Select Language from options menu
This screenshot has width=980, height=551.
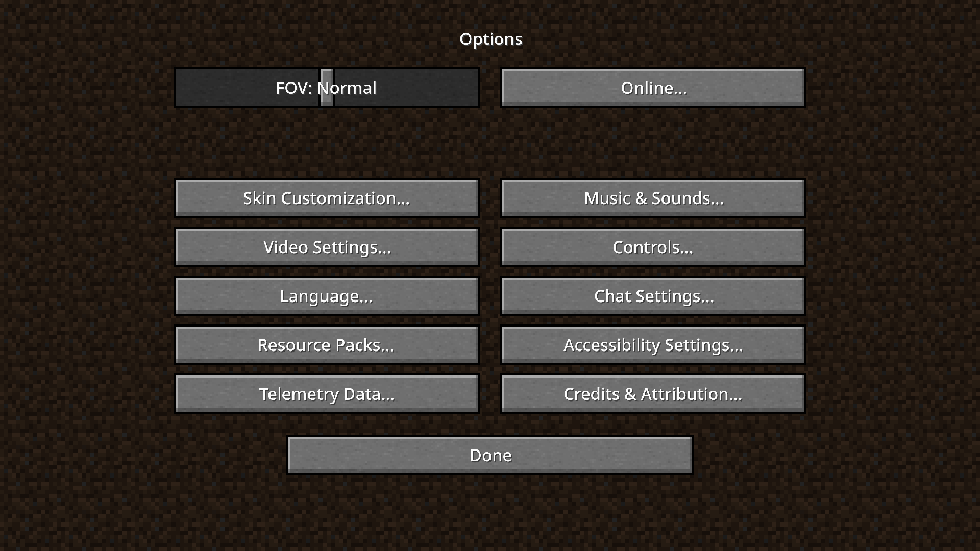point(327,296)
